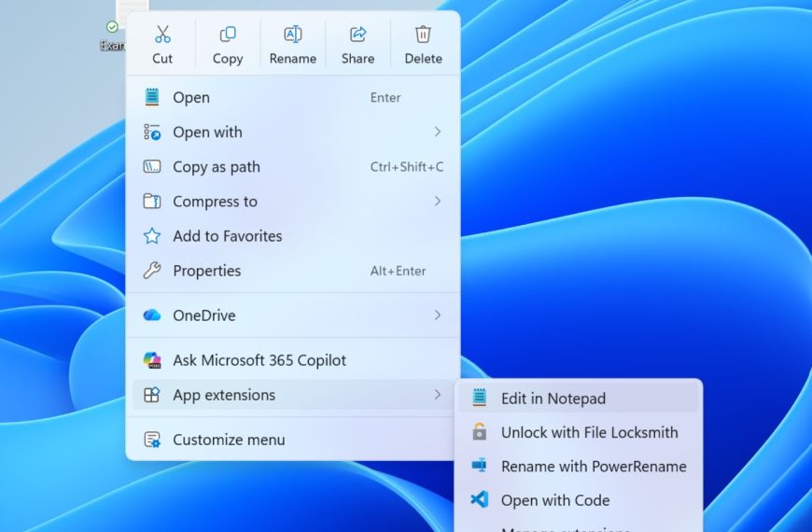This screenshot has width=812, height=532.
Task: Click the Share label text
Action: click(357, 59)
